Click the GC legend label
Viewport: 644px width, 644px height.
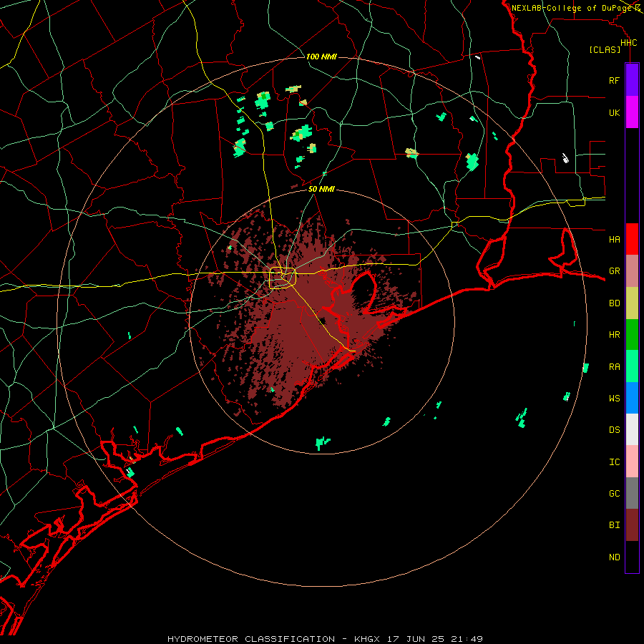coord(614,493)
